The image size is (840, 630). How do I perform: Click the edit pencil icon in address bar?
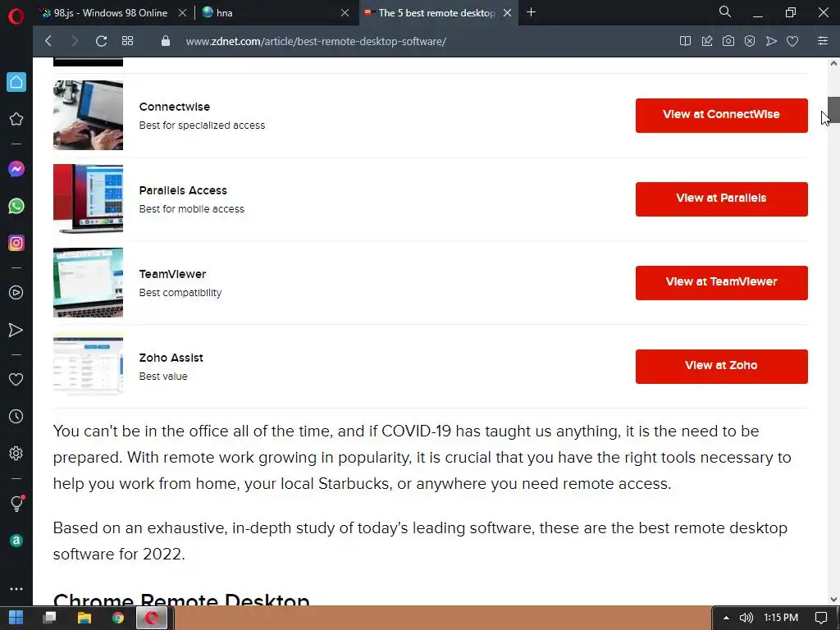tap(706, 41)
